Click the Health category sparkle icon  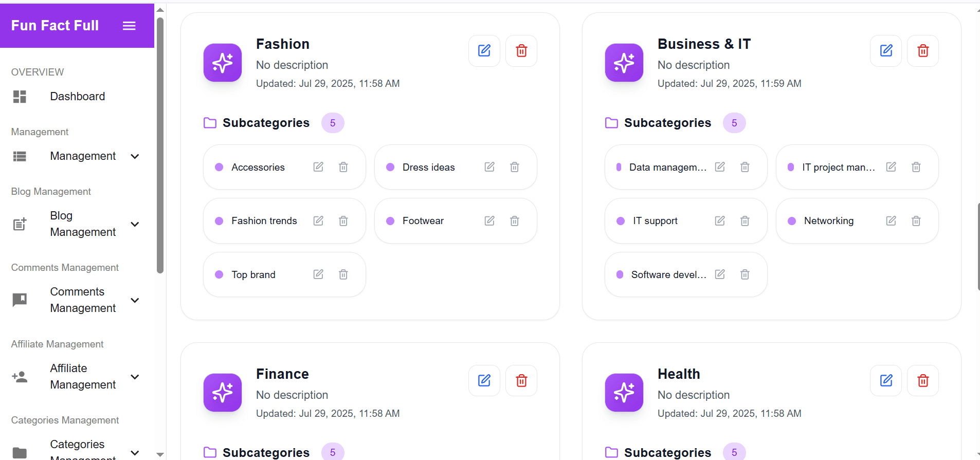624,393
